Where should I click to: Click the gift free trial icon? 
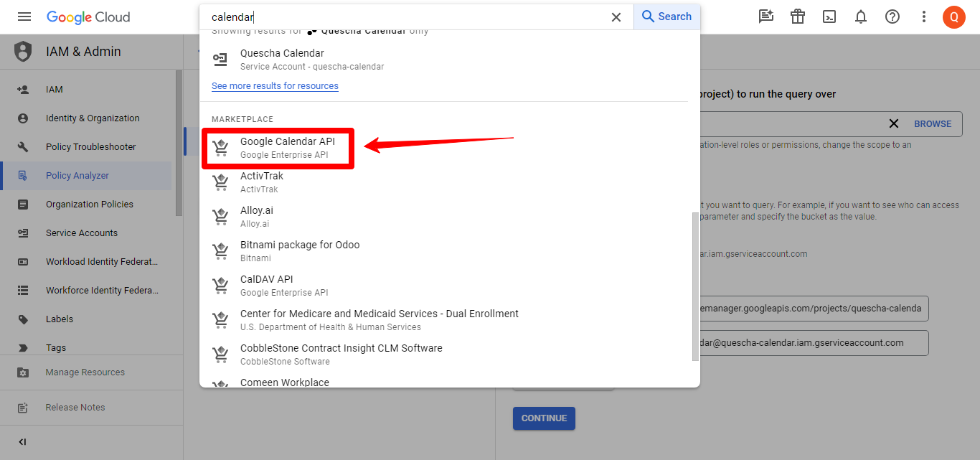798,17
